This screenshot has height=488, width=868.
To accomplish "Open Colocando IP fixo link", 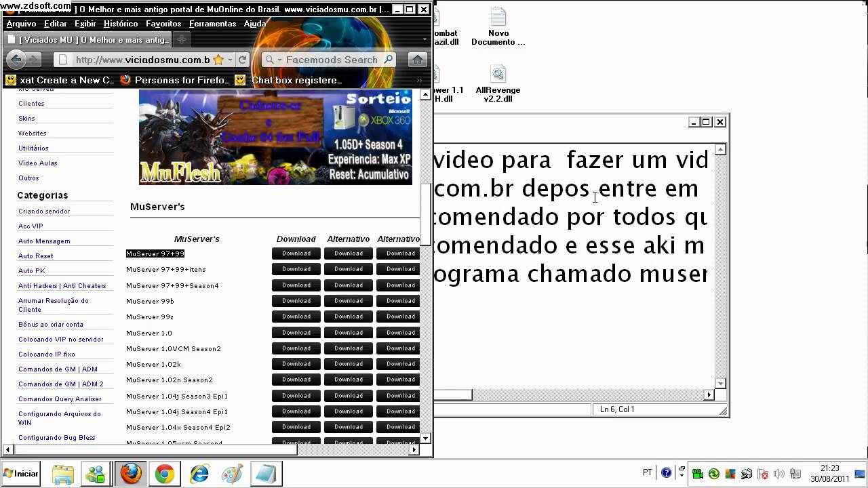I will point(47,354).
